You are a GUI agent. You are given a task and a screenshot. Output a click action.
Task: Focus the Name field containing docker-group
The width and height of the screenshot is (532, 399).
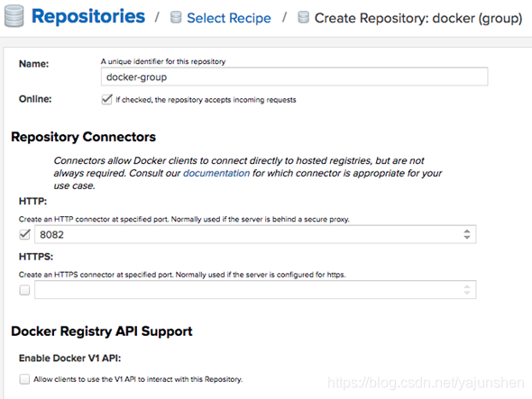pos(294,77)
